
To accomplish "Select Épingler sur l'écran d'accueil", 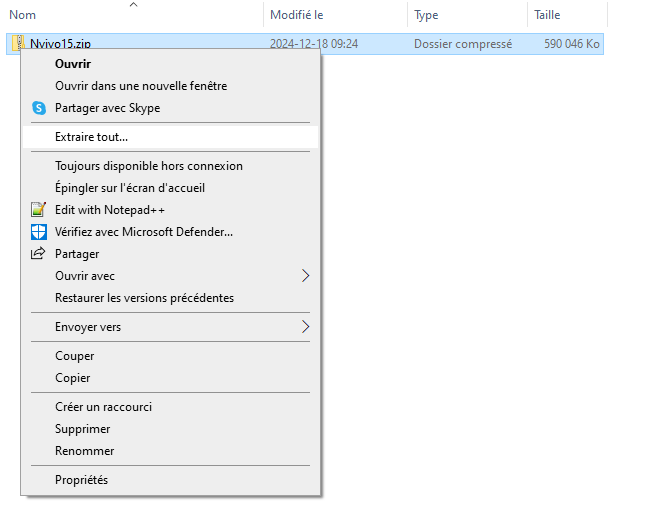I will 130,188.
